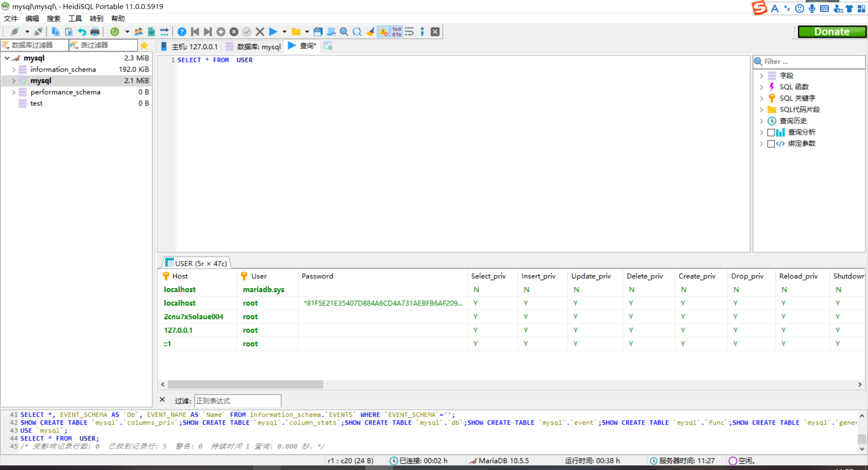
Task: Expand information_schema database node
Action: pos(14,70)
